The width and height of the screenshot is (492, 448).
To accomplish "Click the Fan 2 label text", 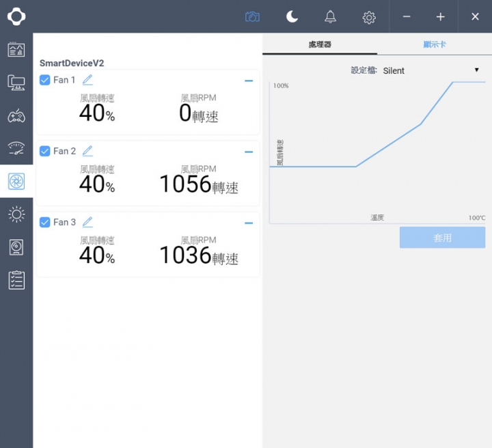I will (64, 151).
